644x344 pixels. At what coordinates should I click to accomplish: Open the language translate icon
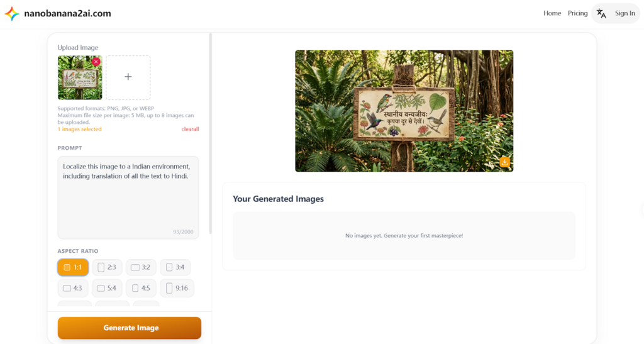tap(601, 14)
